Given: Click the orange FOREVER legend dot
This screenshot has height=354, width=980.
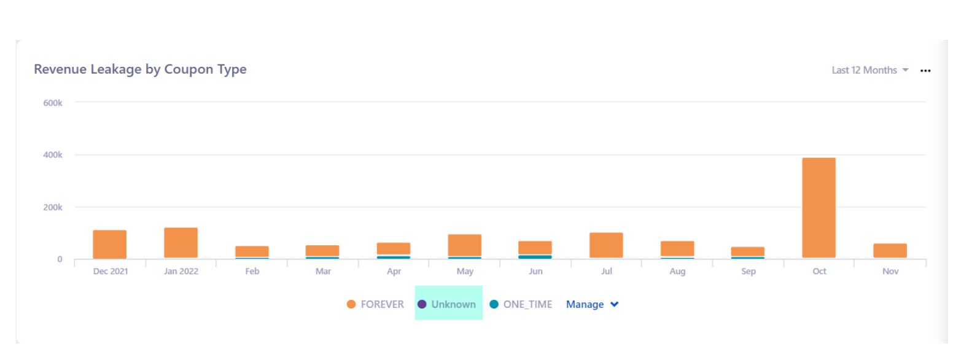Looking at the screenshot, I should point(351,304).
